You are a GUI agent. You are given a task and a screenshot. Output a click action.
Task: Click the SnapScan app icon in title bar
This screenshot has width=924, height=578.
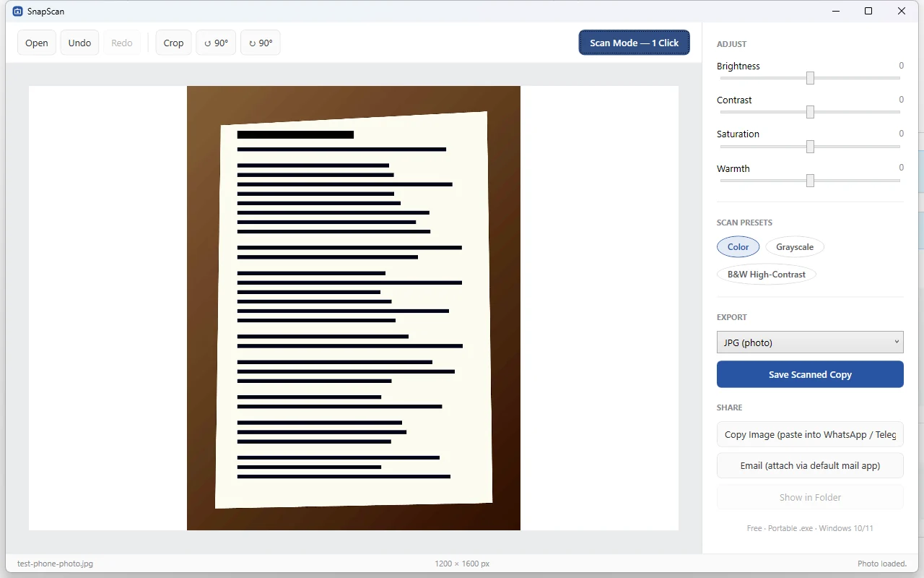[18, 11]
